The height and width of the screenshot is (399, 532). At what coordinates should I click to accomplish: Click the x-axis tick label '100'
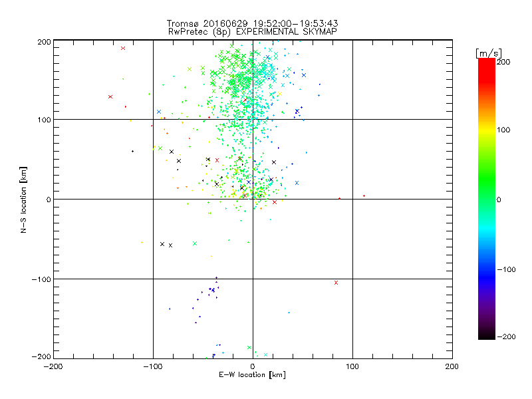[x=352, y=366]
